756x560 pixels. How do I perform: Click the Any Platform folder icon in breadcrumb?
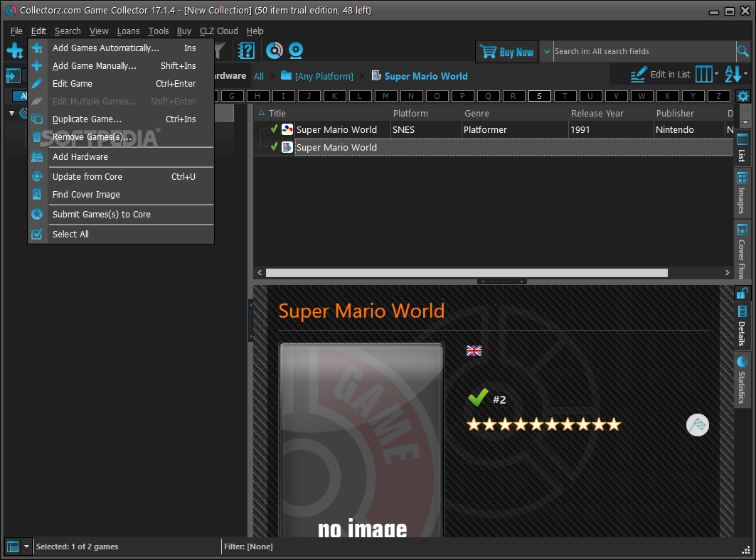(x=287, y=75)
